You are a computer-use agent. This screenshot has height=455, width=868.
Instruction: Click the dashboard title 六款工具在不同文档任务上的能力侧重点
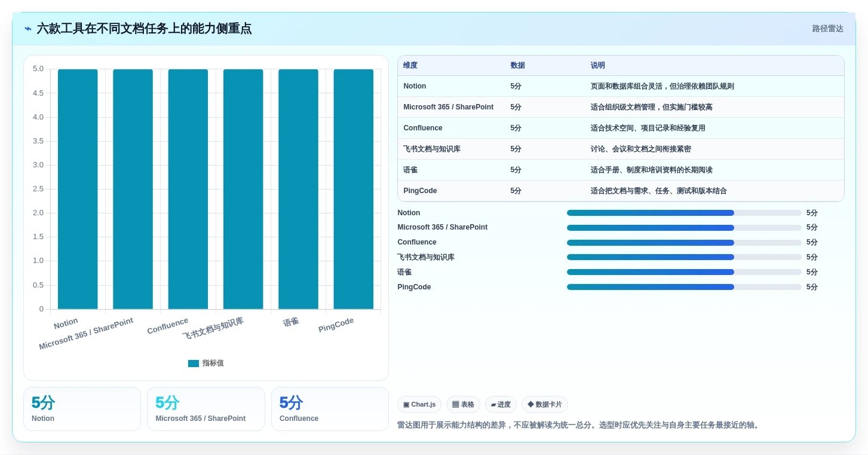(144, 29)
